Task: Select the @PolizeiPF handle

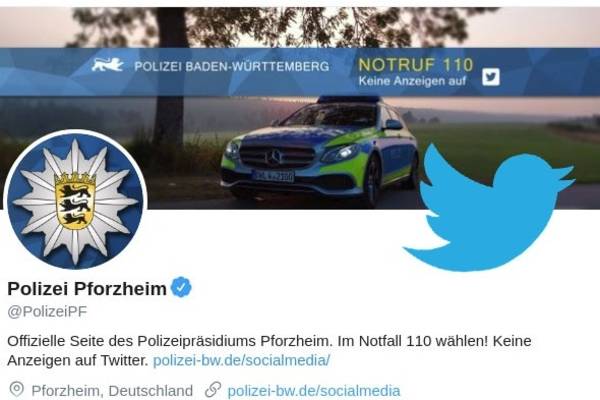Action: pyautogui.click(x=47, y=312)
